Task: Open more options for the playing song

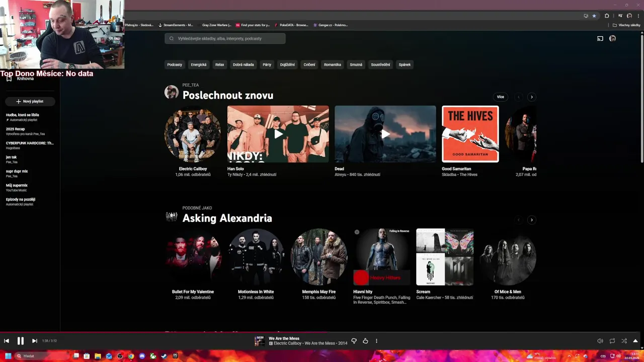Action: (x=376, y=341)
